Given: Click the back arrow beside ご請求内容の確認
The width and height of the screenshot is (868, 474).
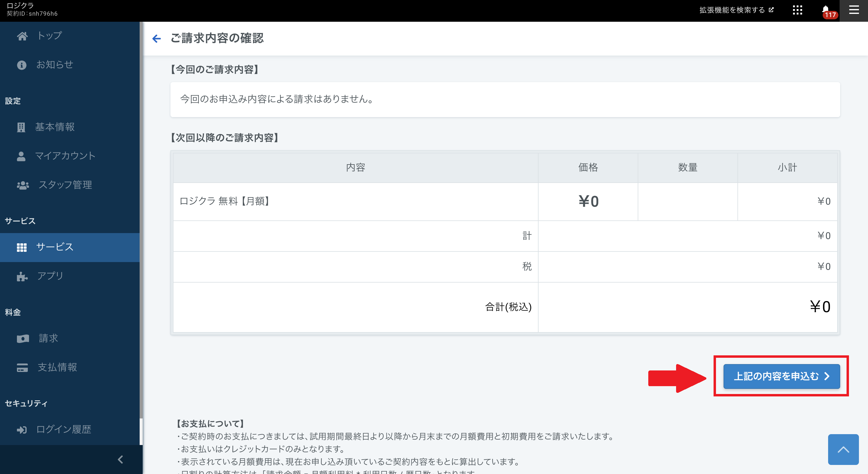Looking at the screenshot, I should coord(156,38).
